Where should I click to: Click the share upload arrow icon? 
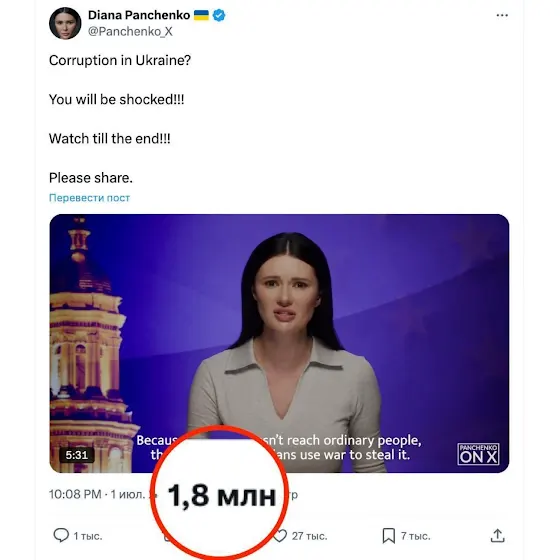point(498,536)
